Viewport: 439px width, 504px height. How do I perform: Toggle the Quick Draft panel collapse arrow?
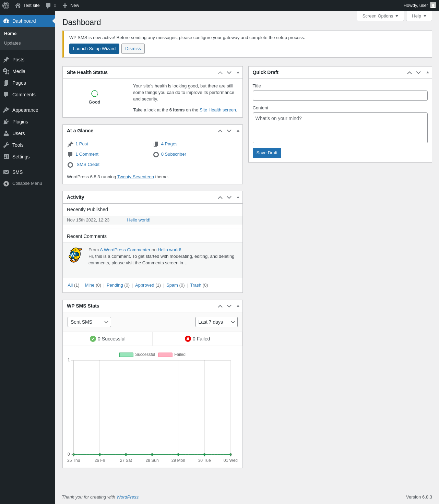427,72
